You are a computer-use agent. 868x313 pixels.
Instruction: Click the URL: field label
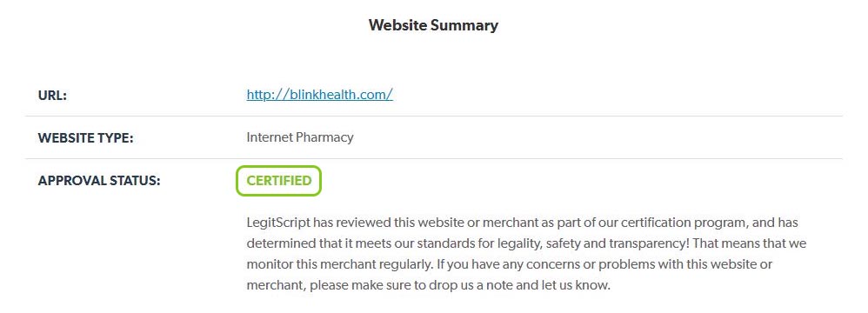point(52,95)
